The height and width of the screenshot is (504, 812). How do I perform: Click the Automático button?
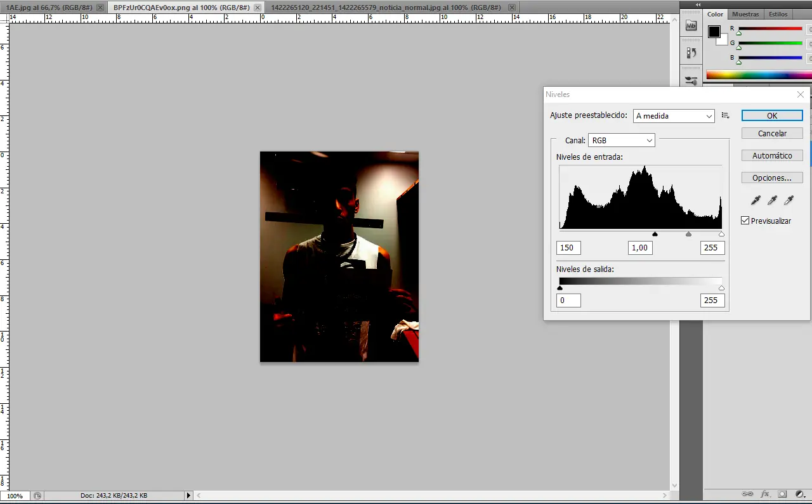point(772,156)
